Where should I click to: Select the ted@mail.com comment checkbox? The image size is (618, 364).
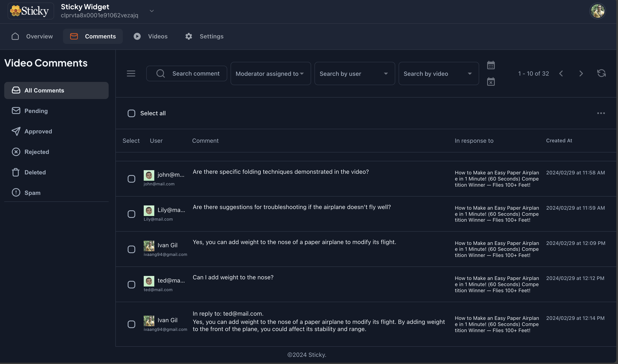pos(131,284)
